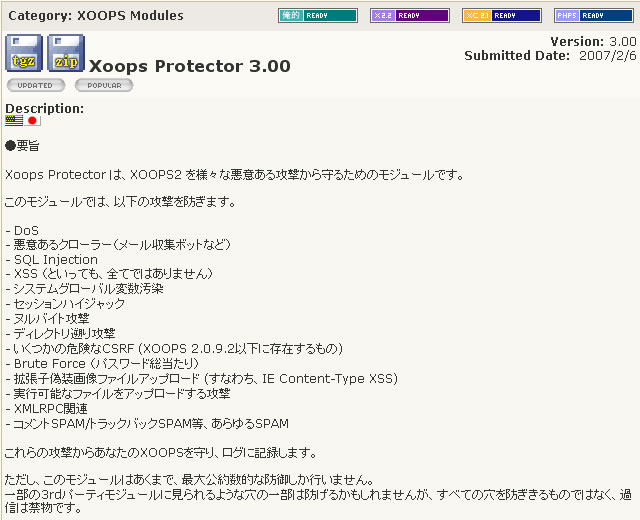
Task: Download the zip archive icon
Action: pyautogui.click(x=66, y=53)
